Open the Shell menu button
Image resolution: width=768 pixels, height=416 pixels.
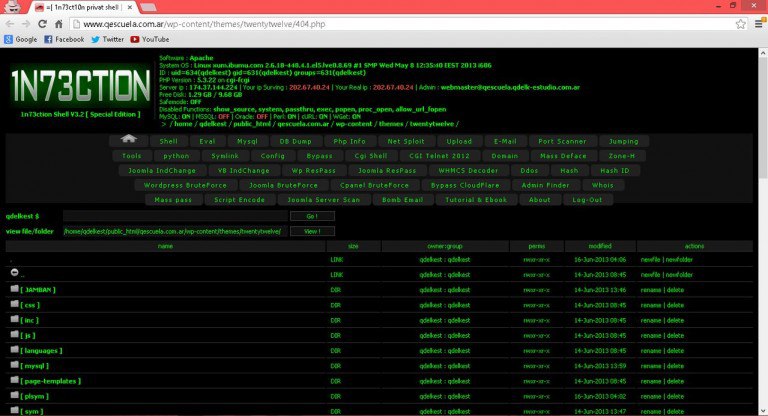click(x=168, y=141)
